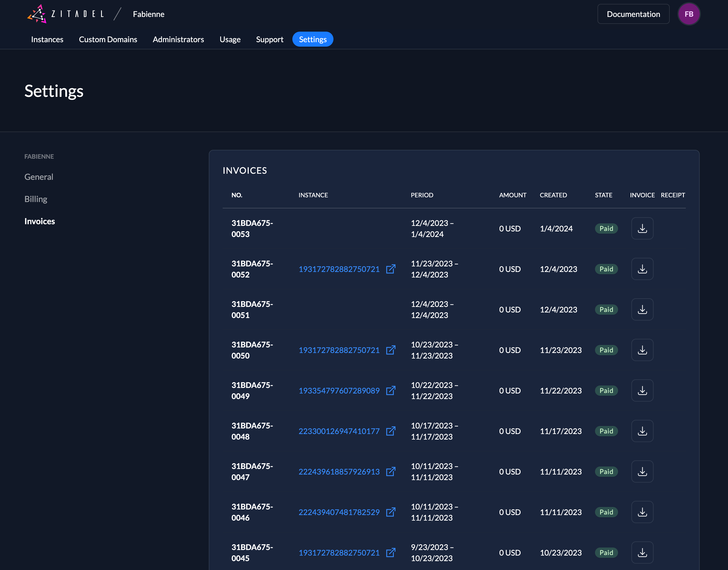Image resolution: width=728 pixels, height=570 pixels.
Task: Click the NO. column header
Action: [237, 195]
